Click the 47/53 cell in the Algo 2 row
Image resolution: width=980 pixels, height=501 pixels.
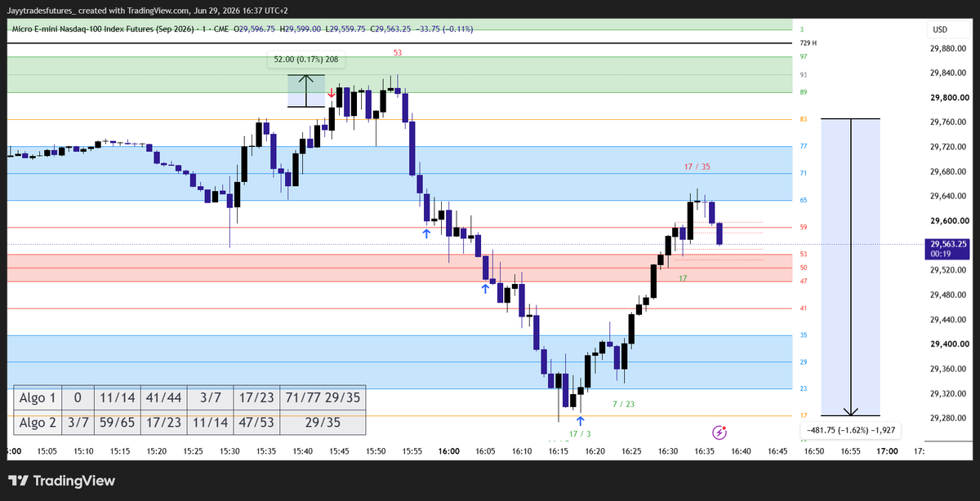tap(256, 423)
